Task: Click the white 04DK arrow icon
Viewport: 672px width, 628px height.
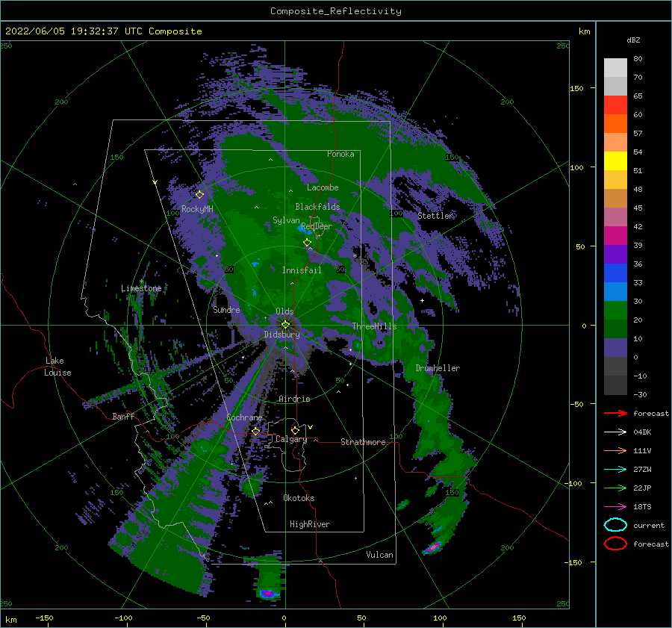Action: [615, 432]
